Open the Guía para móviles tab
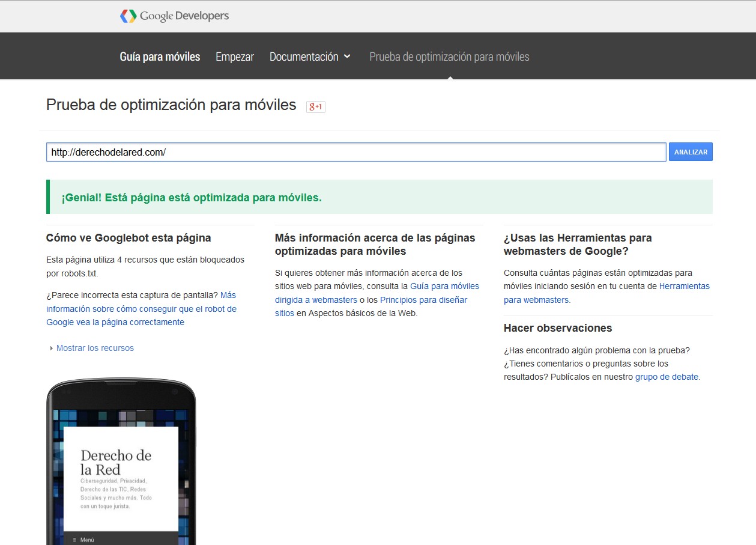Image resolution: width=756 pixels, height=545 pixels. pos(160,57)
